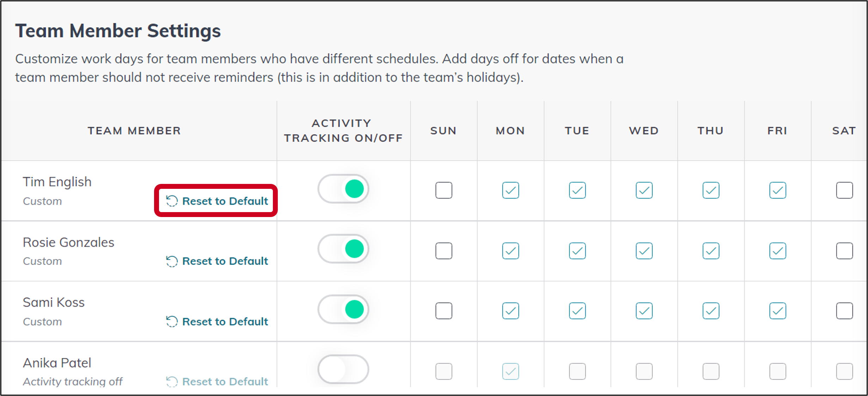This screenshot has width=868, height=396.
Task: Check Sunday box for Tim English
Action: point(444,190)
